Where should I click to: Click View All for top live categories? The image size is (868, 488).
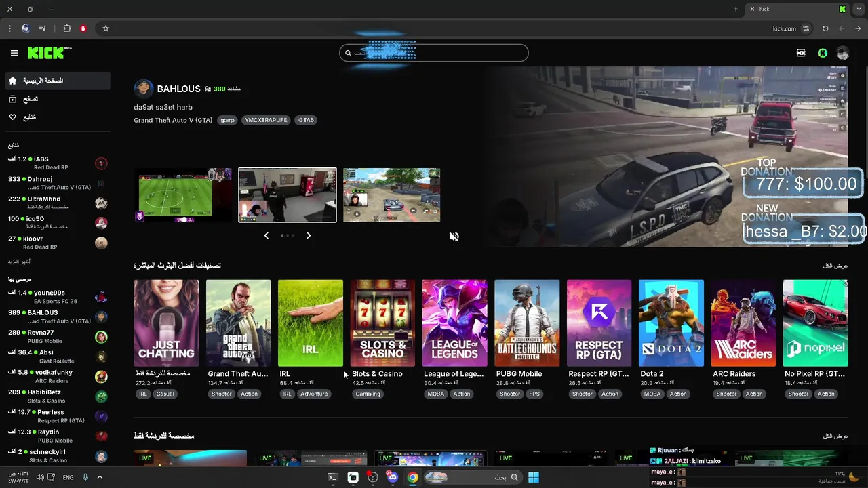coord(835,266)
